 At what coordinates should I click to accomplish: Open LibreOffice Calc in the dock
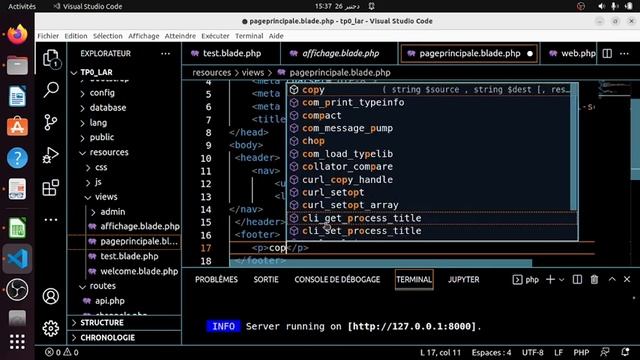coord(17,228)
